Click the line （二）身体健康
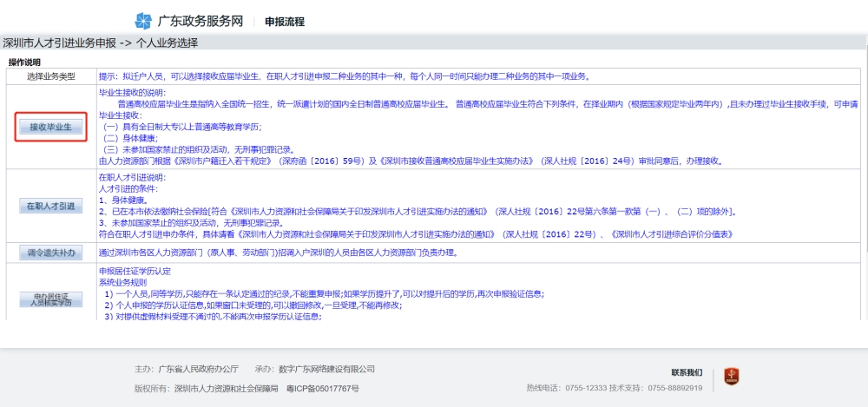 click(131, 138)
